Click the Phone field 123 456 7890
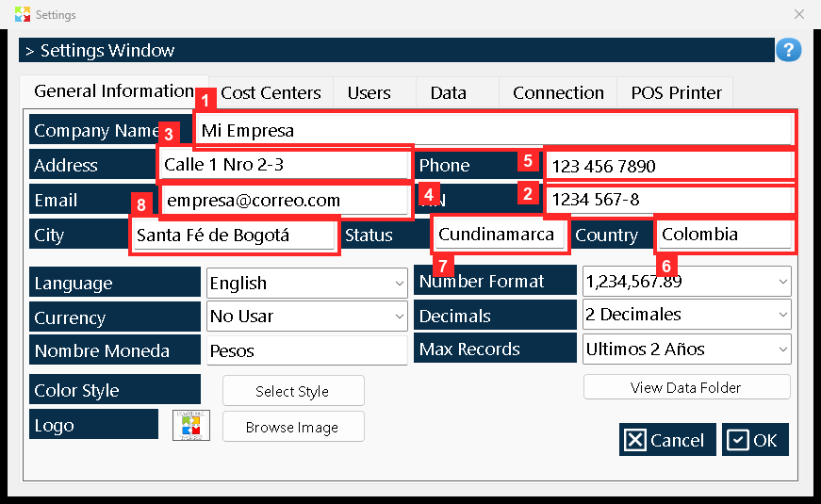821x504 pixels. [x=669, y=166]
